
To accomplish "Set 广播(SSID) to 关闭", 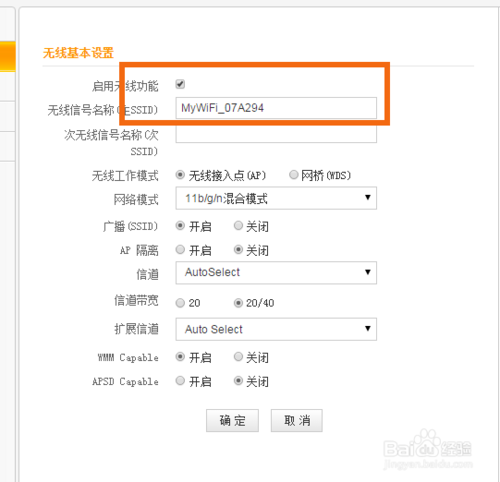I will point(238,226).
